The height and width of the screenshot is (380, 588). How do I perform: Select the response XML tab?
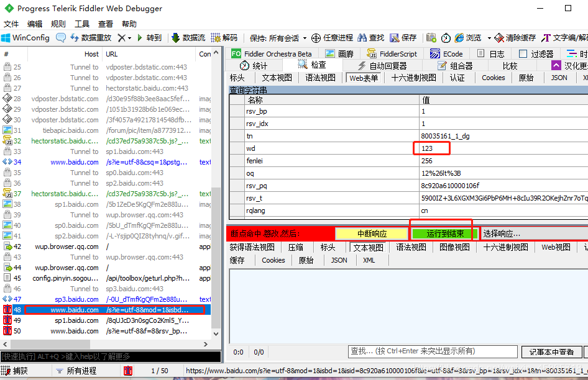coord(369,260)
